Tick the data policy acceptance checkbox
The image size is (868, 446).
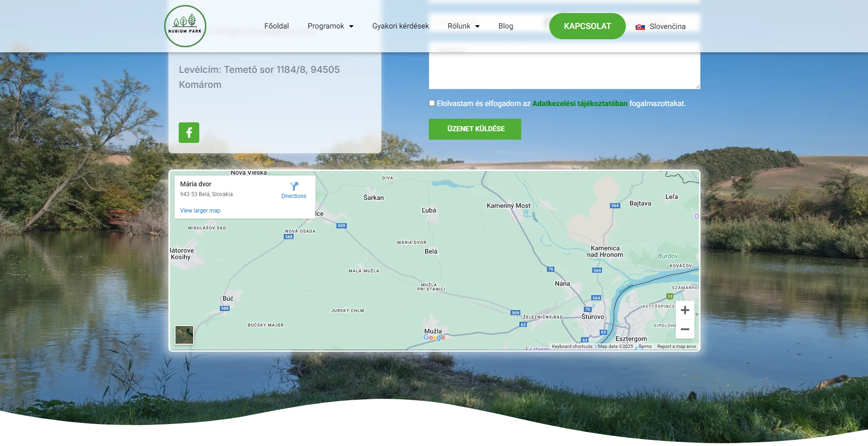pos(432,103)
